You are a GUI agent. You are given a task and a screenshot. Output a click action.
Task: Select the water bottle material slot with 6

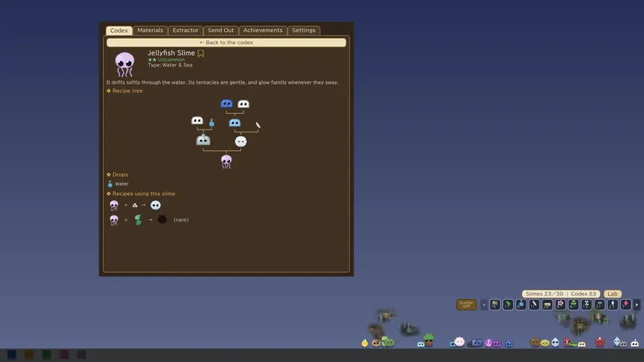pos(520,304)
